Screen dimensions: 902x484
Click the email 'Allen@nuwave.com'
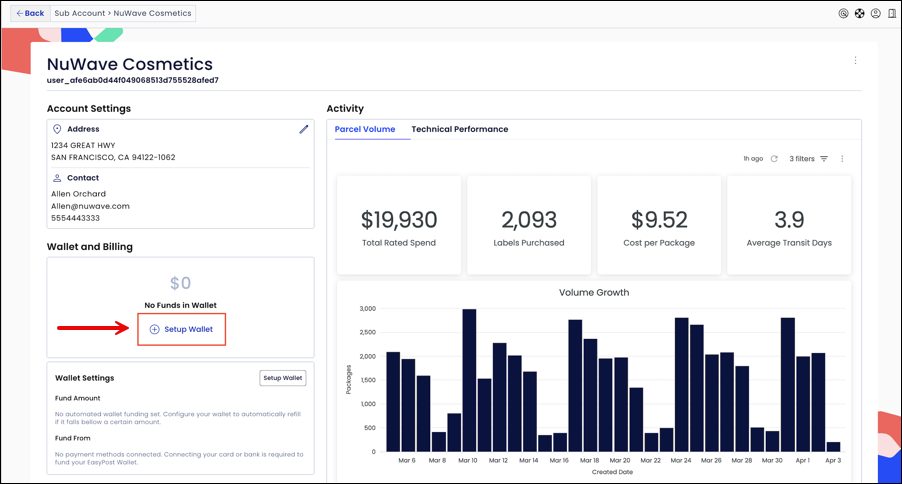pos(90,206)
